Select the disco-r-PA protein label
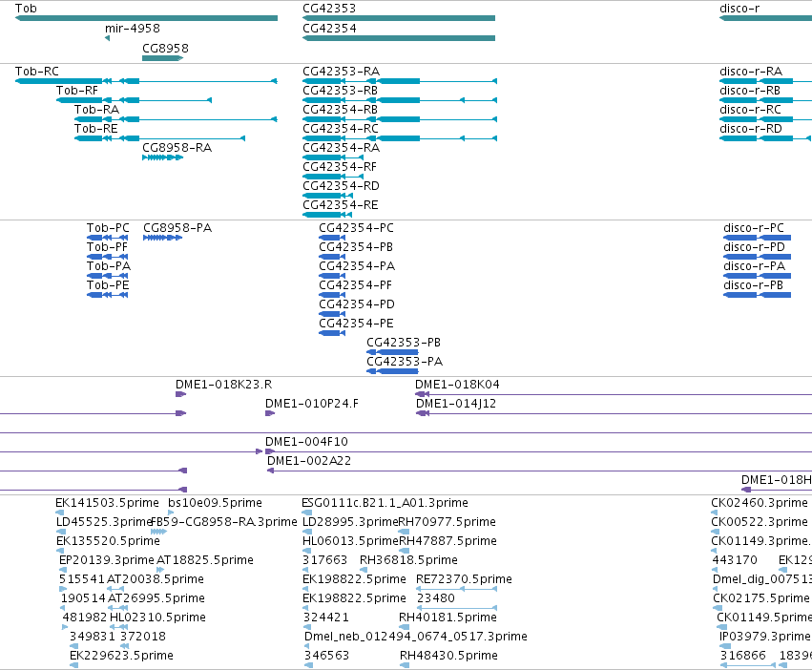Screen dimensions: 812x670 tap(755, 267)
